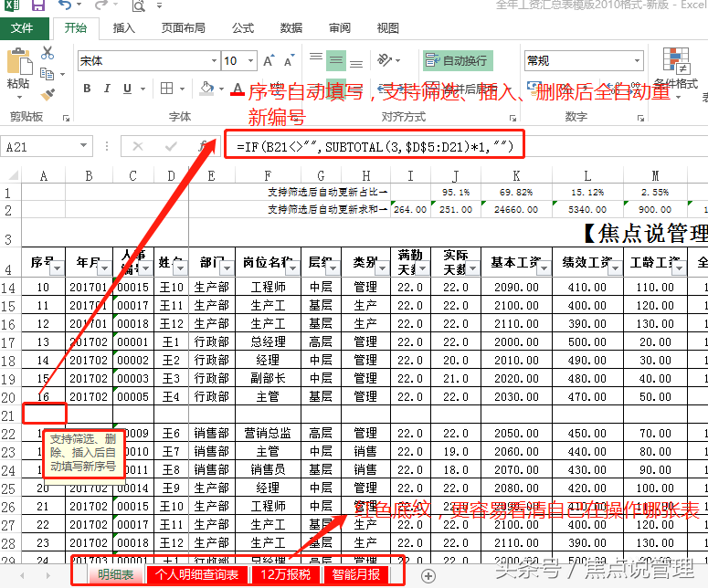
Task: Apply fill color bucket
Action: [206, 89]
